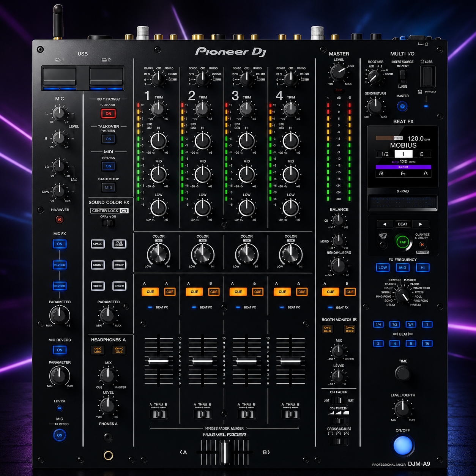Click the FX Frequency LOW button
Screen dimensions: 476x476
[383, 268]
